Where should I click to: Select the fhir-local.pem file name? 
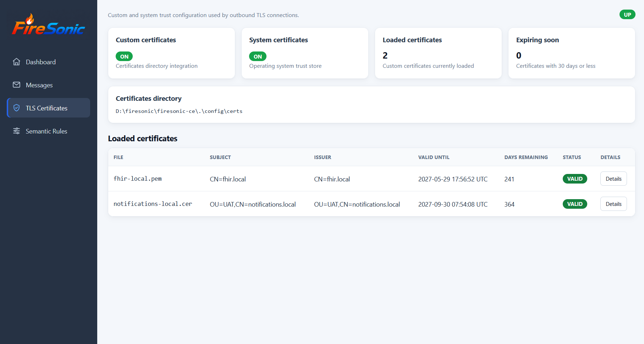tap(138, 179)
